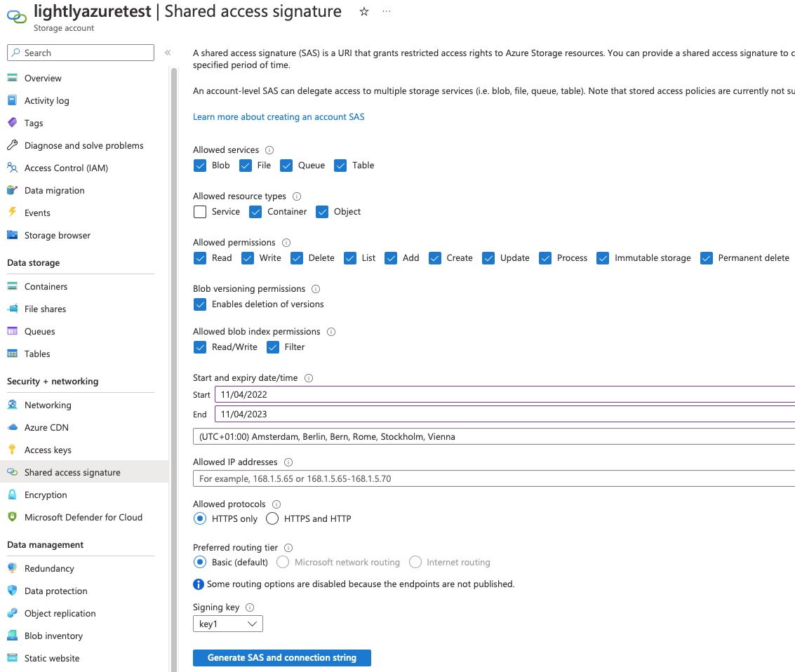Favorite the page with the star icon
Image resolution: width=795 pixels, height=672 pixels.
coord(364,12)
